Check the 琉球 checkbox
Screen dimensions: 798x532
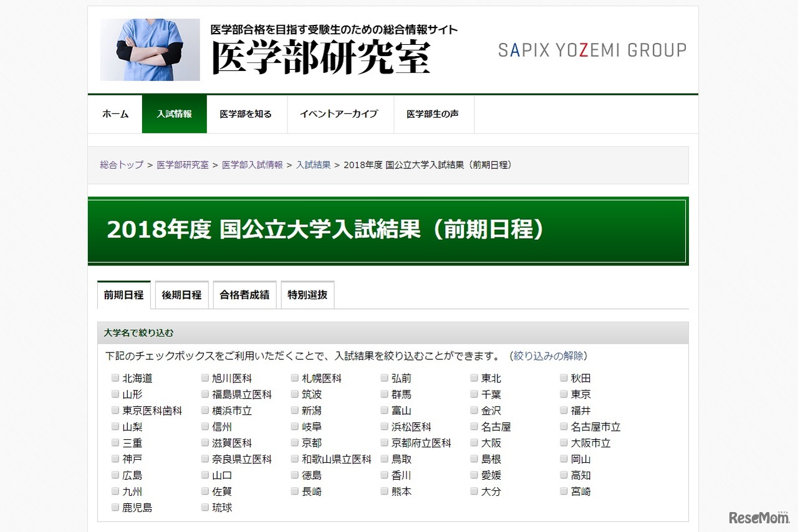point(204,507)
